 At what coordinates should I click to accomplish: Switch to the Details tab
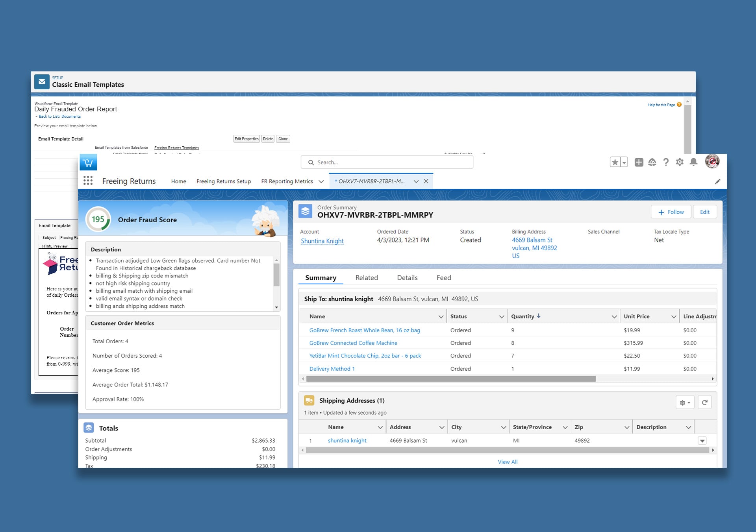pos(407,278)
